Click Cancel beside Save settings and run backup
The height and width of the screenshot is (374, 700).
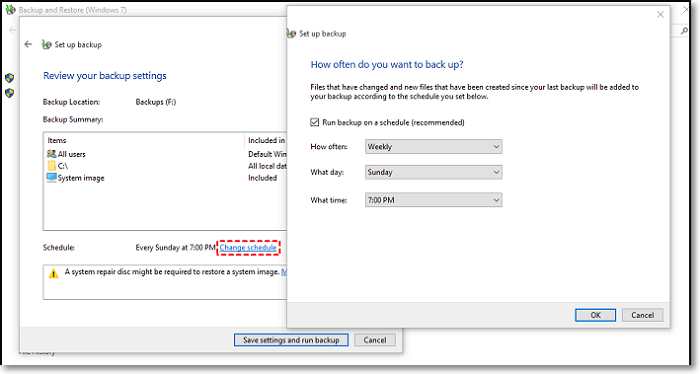[375, 340]
